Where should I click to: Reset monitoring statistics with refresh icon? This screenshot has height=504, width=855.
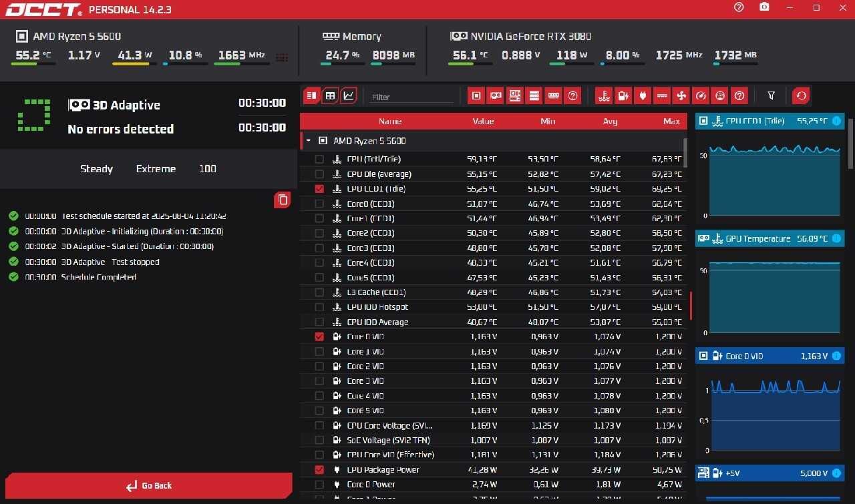[x=801, y=96]
